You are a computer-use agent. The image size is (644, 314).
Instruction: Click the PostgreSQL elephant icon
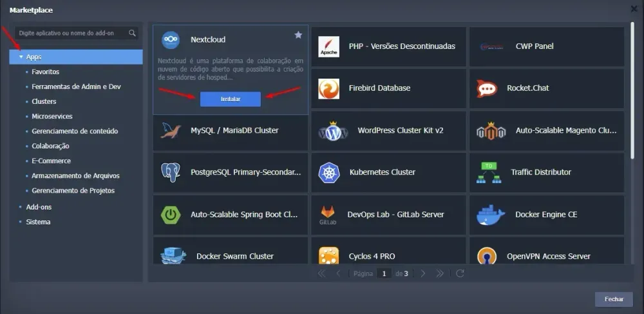pyautogui.click(x=171, y=172)
